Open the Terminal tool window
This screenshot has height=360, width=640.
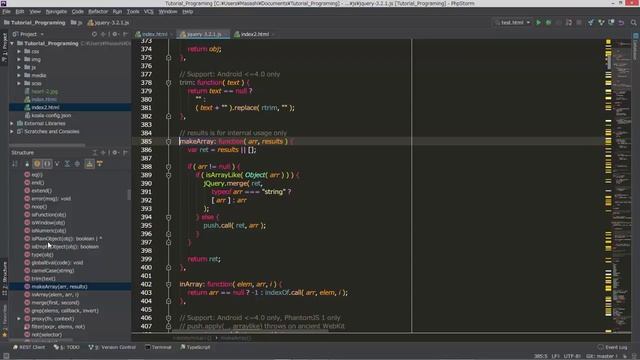click(158, 347)
